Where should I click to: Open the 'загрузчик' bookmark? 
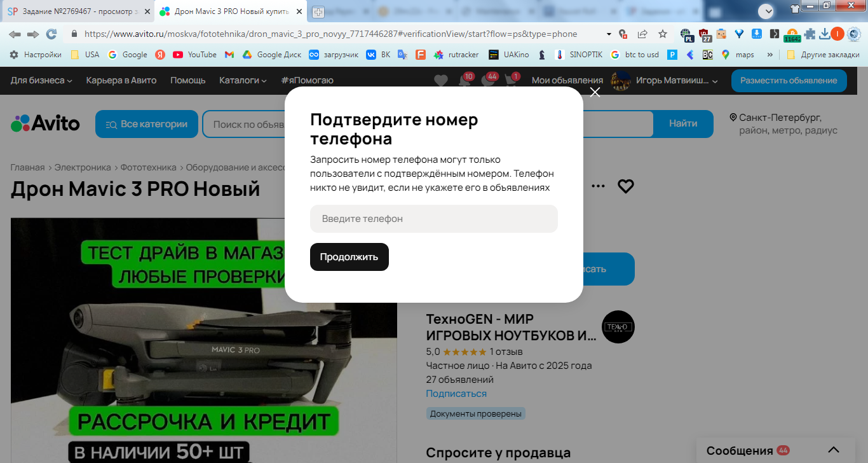pos(334,55)
